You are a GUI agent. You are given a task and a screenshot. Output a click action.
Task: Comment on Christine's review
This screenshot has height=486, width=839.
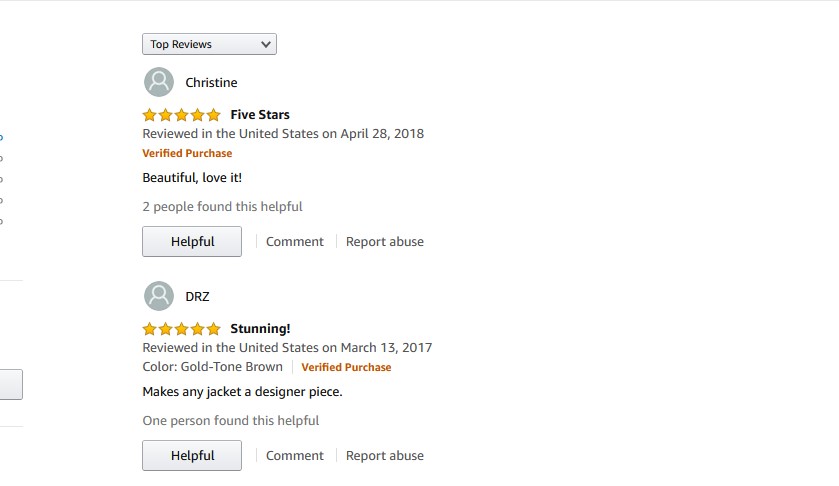(x=295, y=242)
